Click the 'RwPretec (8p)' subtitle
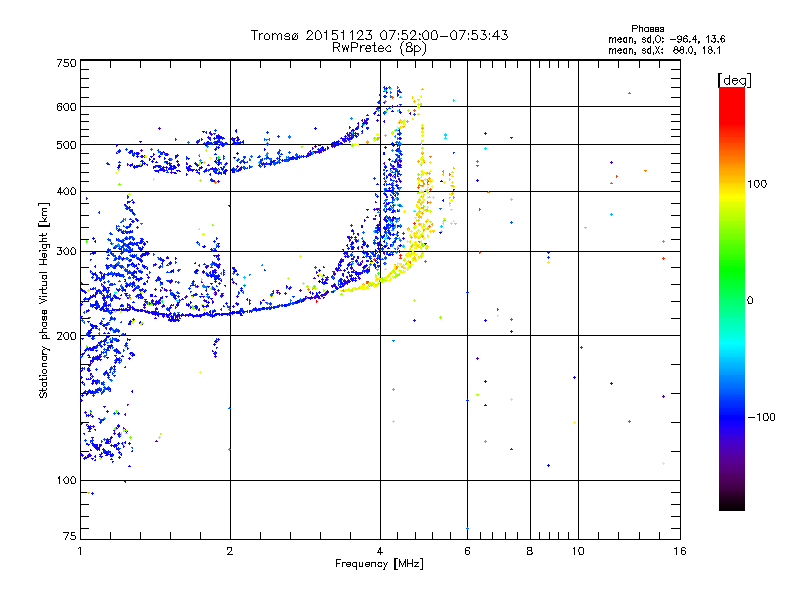The height and width of the screenshot is (600, 800). (x=379, y=48)
